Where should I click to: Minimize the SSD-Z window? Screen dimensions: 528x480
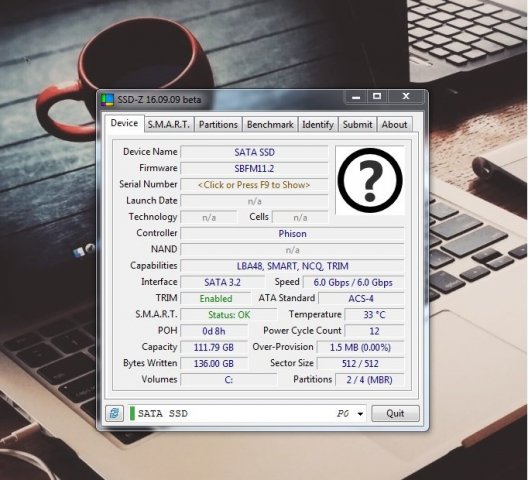pos(356,97)
